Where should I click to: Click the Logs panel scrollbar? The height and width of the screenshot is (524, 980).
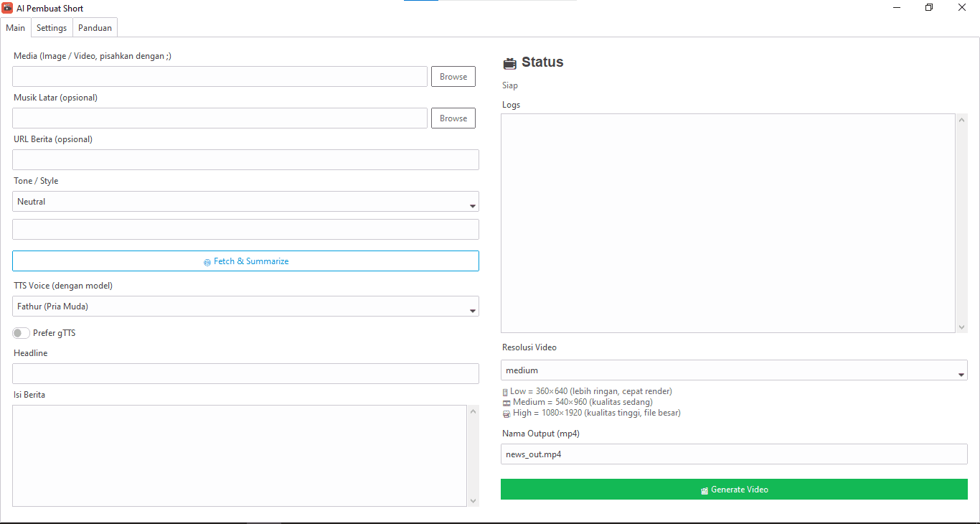click(961, 223)
